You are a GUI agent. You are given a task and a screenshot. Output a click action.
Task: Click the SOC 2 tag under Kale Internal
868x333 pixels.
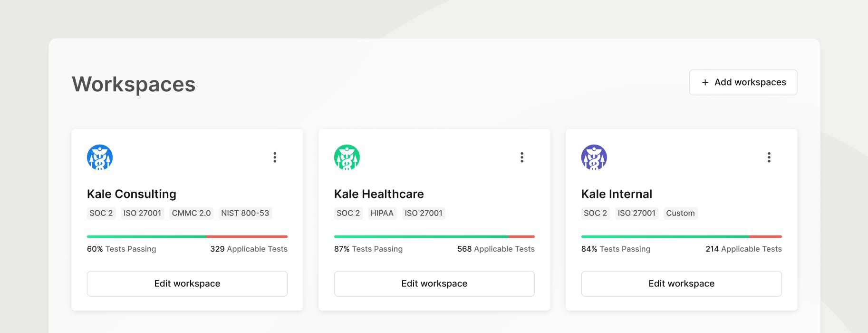(x=595, y=213)
